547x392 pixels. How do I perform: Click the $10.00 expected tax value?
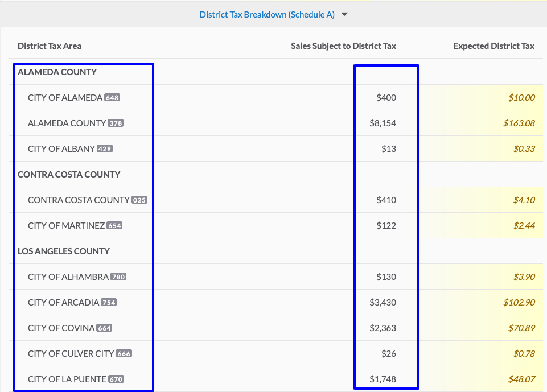pyautogui.click(x=521, y=98)
